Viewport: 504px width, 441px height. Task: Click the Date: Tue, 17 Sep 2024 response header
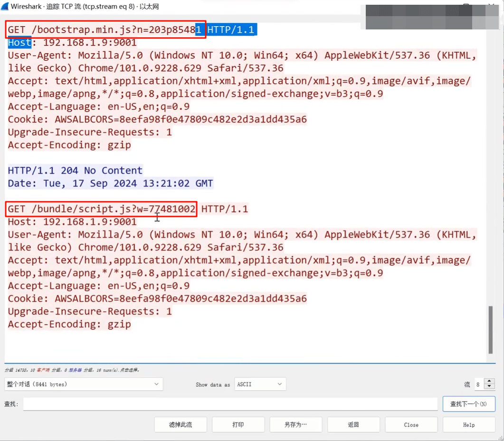(111, 183)
